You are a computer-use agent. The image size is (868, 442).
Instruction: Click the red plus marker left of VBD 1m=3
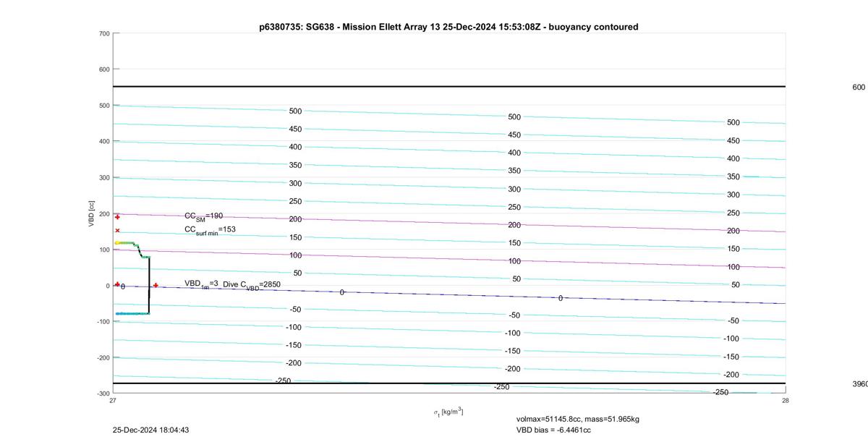117,284
